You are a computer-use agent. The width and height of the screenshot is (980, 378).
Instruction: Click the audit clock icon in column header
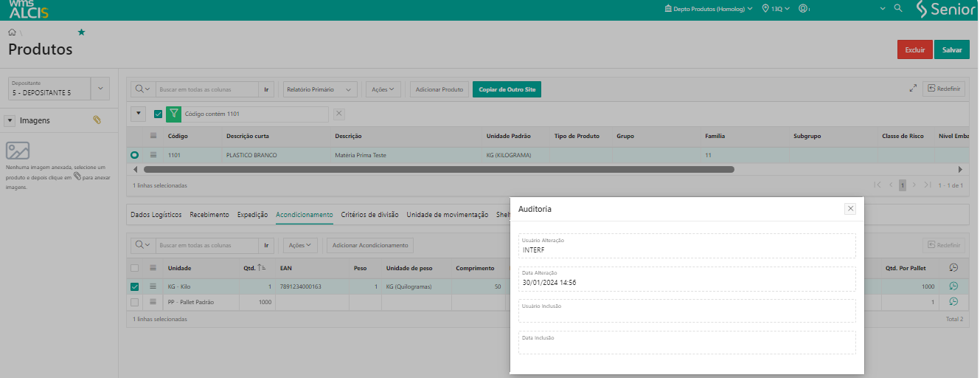click(x=953, y=268)
